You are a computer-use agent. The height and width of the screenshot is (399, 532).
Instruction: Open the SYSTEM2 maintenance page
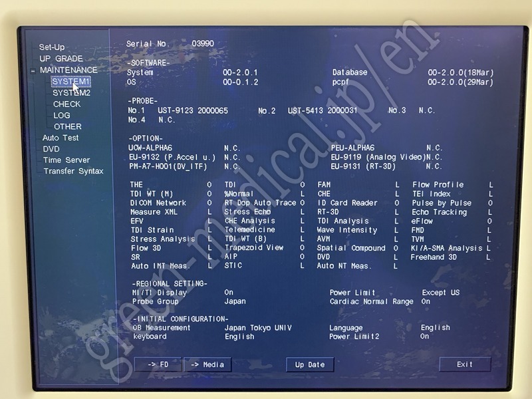pos(71,93)
